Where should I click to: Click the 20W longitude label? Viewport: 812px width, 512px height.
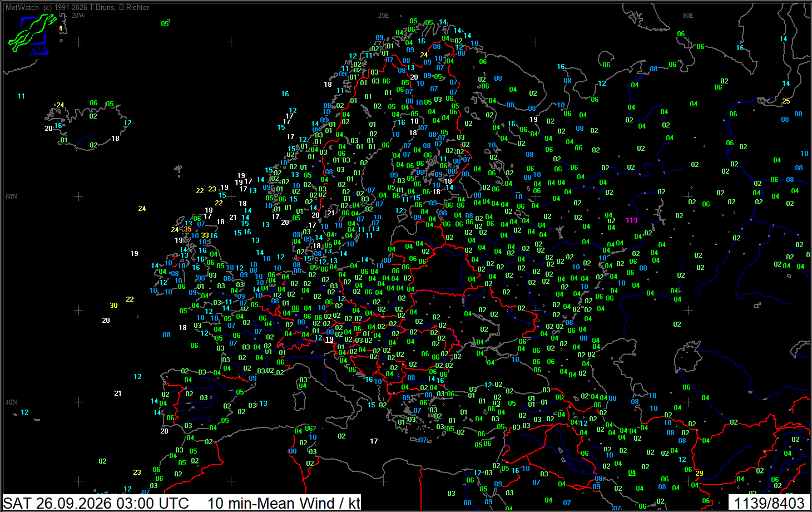pyautogui.click(x=78, y=16)
